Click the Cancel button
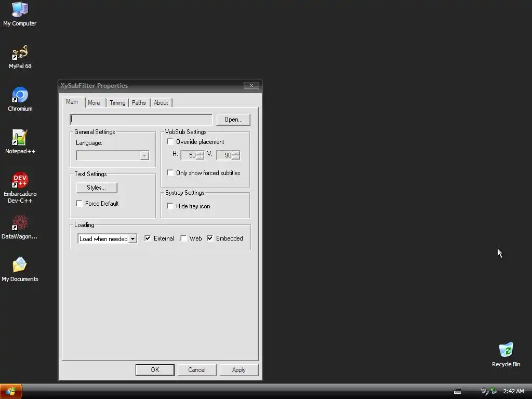Image resolution: width=532 pixels, height=399 pixels. tap(197, 370)
